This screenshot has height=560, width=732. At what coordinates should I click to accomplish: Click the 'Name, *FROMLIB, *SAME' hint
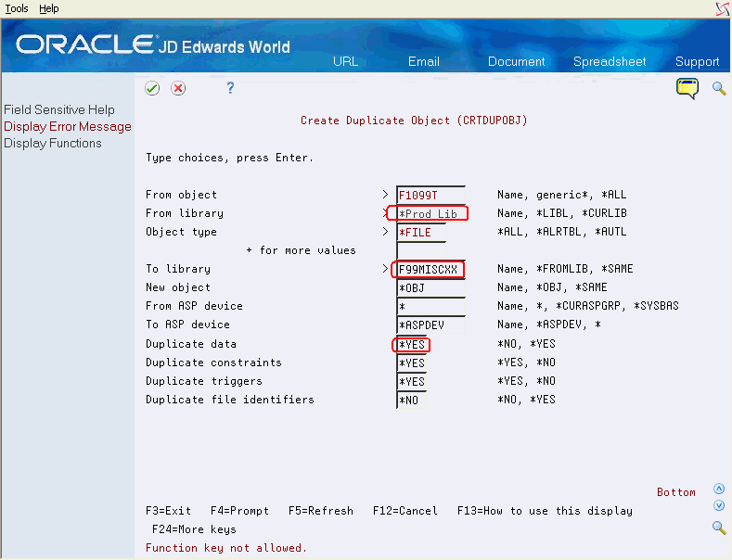565,269
